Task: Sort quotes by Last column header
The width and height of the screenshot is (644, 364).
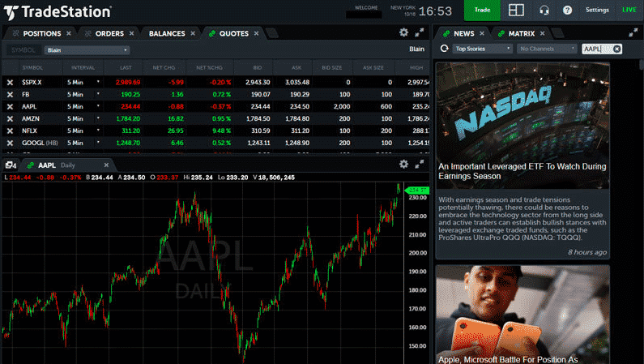Action: [x=126, y=68]
